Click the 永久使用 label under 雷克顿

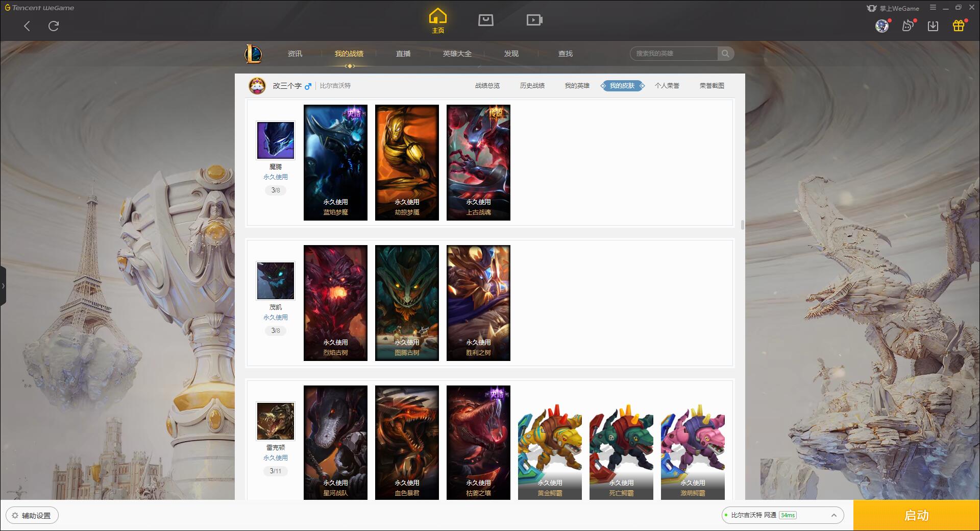coord(276,458)
